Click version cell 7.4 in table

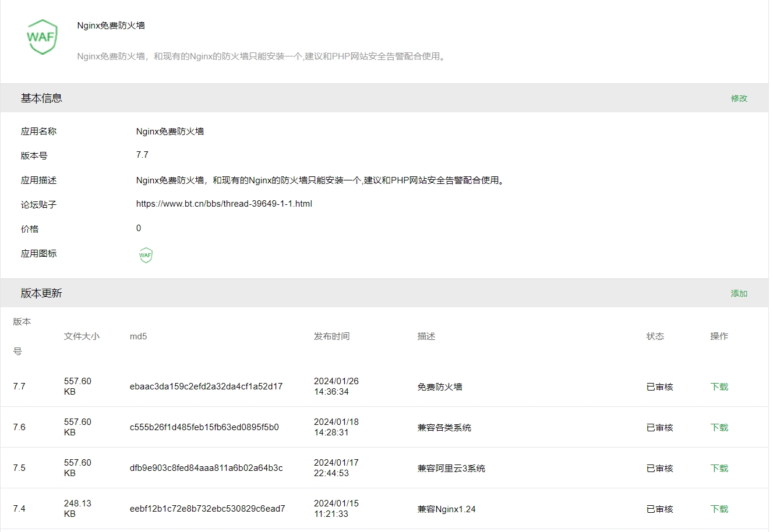(x=19, y=509)
